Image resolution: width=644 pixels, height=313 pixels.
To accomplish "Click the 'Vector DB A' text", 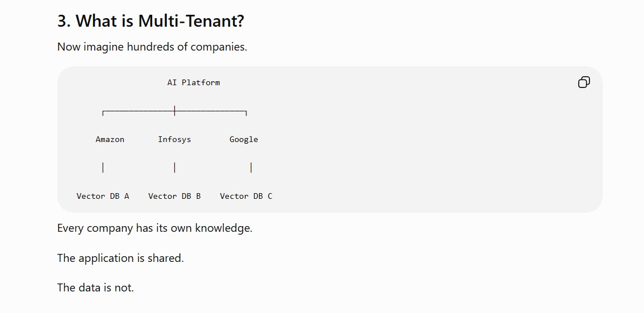I will (103, 196).
